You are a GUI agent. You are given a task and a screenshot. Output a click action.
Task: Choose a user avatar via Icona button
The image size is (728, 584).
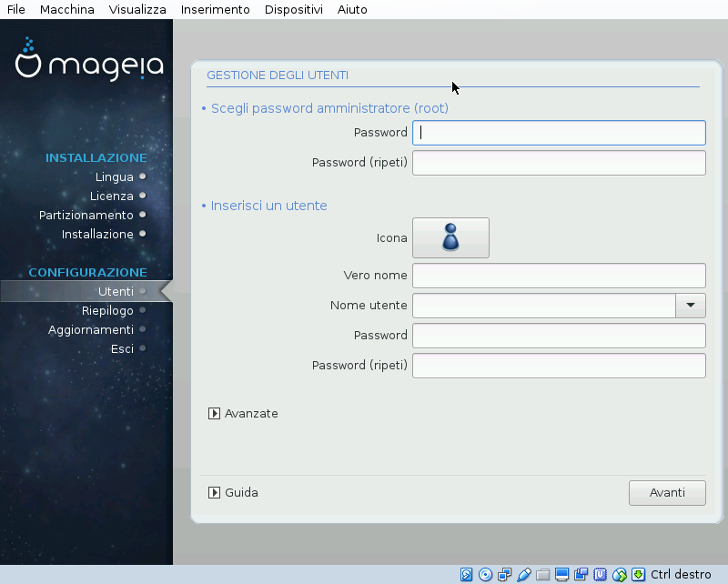[x=450, y=237]
